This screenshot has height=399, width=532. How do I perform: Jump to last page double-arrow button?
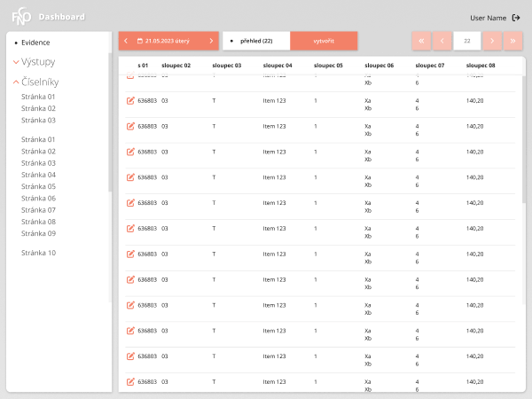click(512, 41)
